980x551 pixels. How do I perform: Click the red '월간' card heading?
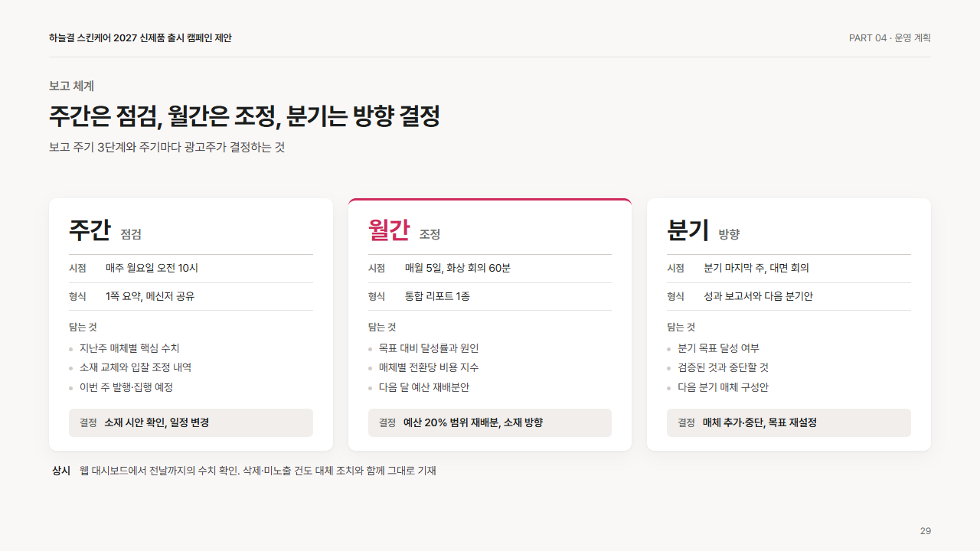pyautogui.click(x=389, y=230)
